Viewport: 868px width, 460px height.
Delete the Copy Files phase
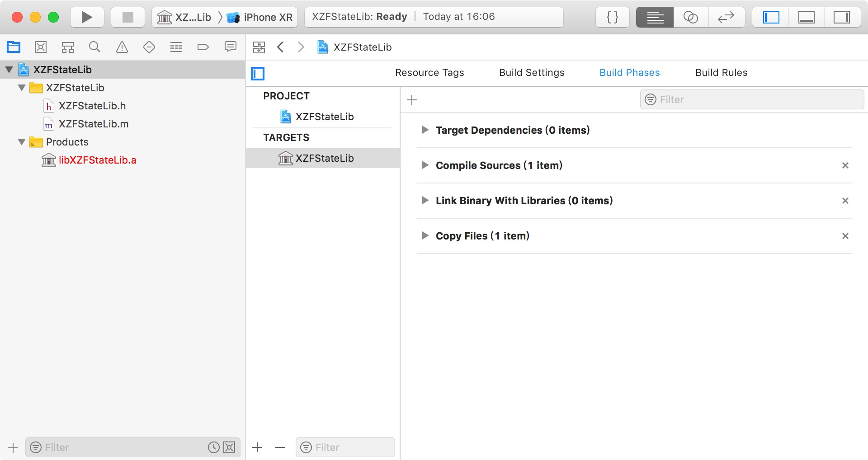click(x=845, y=236)
